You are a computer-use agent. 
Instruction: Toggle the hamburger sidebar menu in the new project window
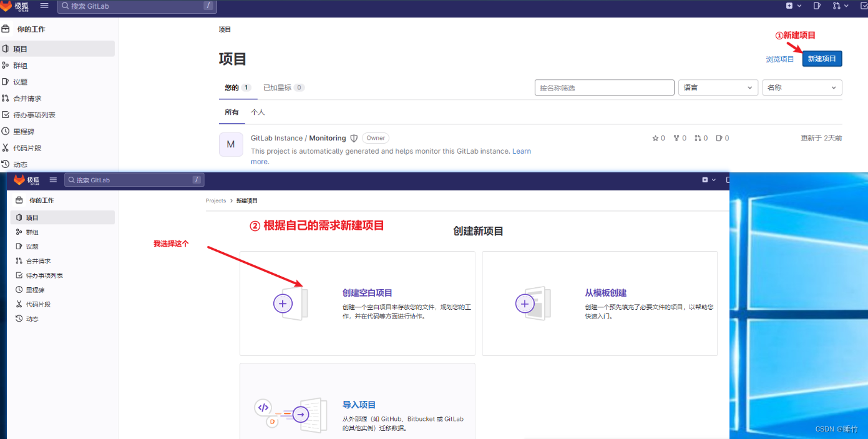(53, 180)
